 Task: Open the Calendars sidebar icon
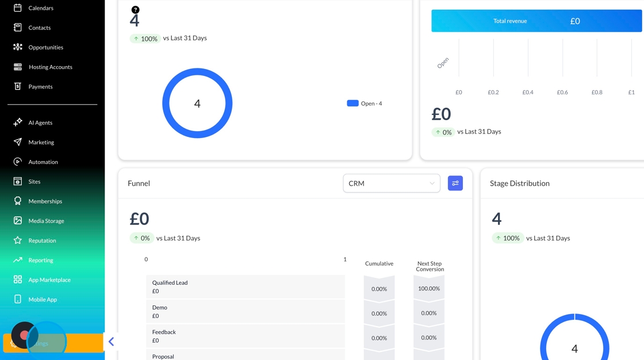click(18, 8)
